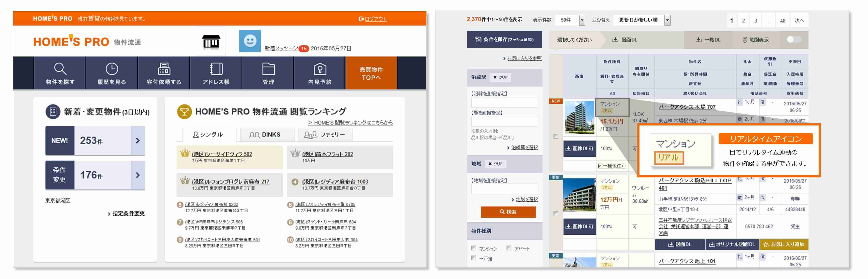Go to page 2 of the results
Image resolution: width=868 pixels, height=279 pixels.
[x=743, y=20]
